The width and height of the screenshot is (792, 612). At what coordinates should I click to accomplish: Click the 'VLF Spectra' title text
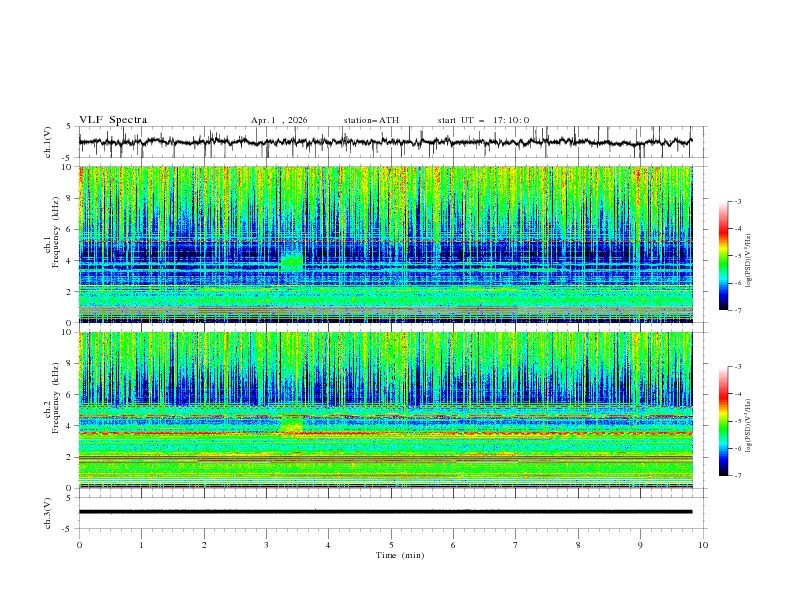point(113,120)
